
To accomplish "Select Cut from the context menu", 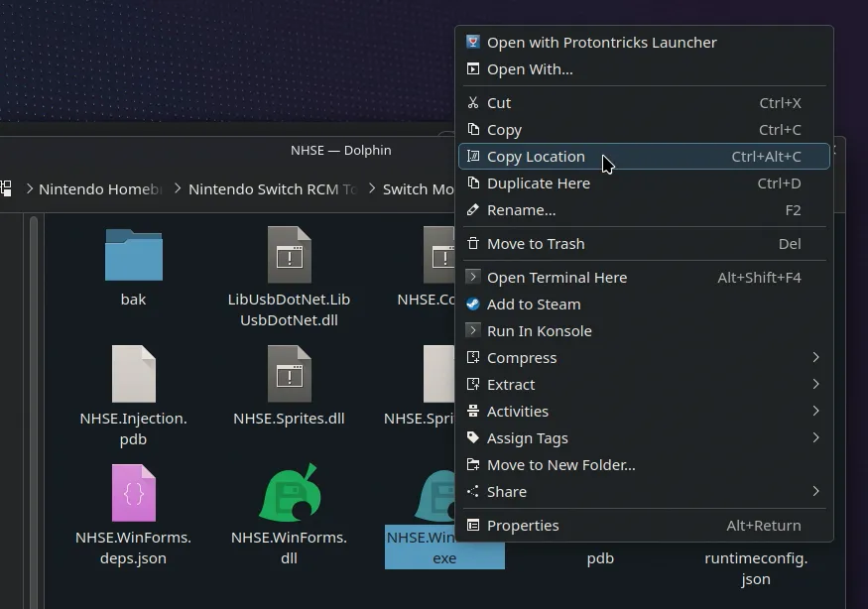I will (x=644, y=103).
